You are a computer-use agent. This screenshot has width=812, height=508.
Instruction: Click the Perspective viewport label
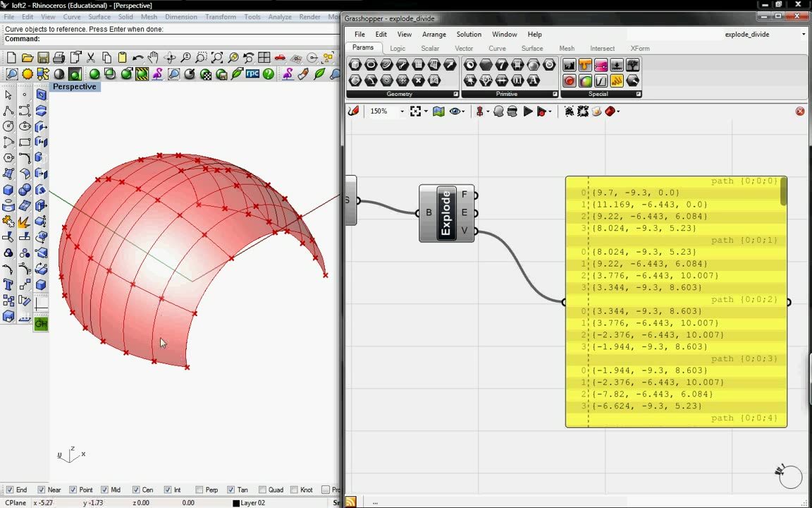(74, 87)
